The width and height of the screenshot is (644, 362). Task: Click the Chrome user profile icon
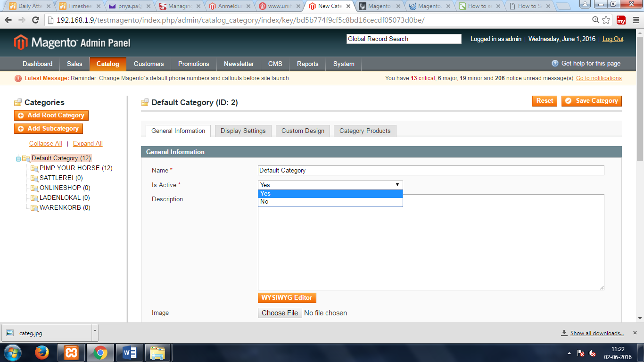[586, 4]
